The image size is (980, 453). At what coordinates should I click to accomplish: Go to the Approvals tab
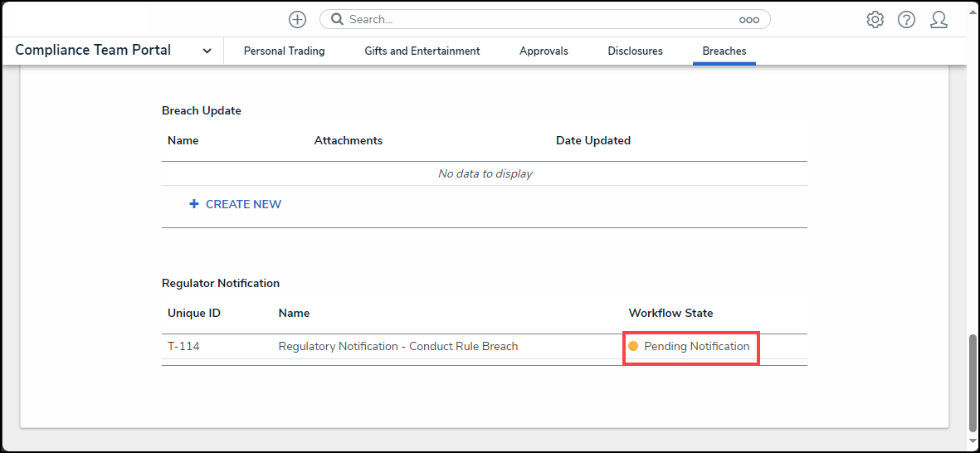click(x=544, y=51)
